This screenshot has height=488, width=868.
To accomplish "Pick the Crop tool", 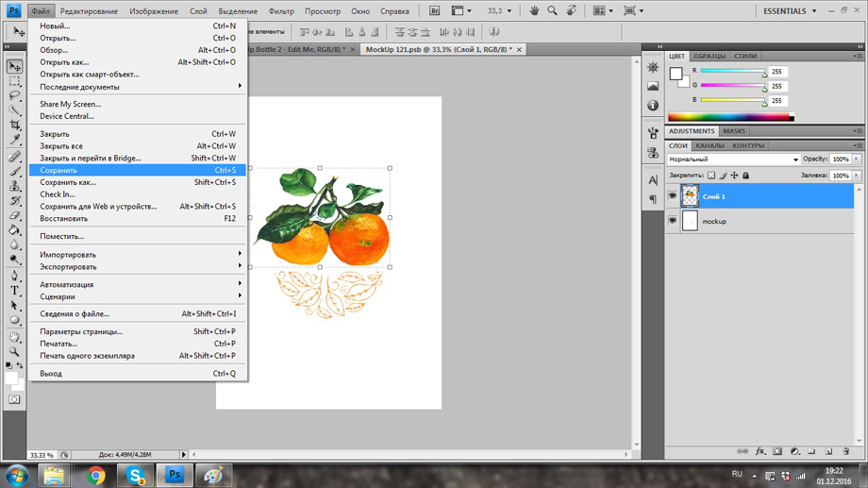I will 14,125.
